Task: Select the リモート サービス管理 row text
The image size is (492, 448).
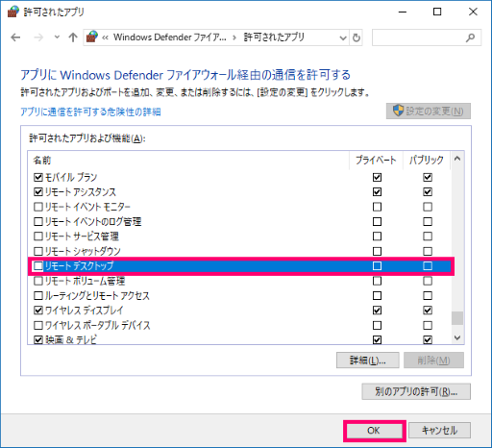Action: pyautogui.click(x=82, y=236)
